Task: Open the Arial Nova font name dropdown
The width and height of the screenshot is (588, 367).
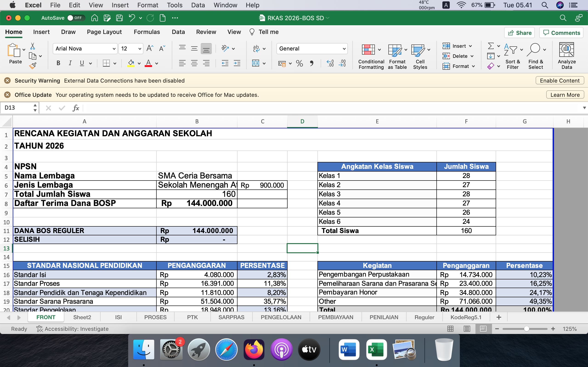Action: (114, 49)
